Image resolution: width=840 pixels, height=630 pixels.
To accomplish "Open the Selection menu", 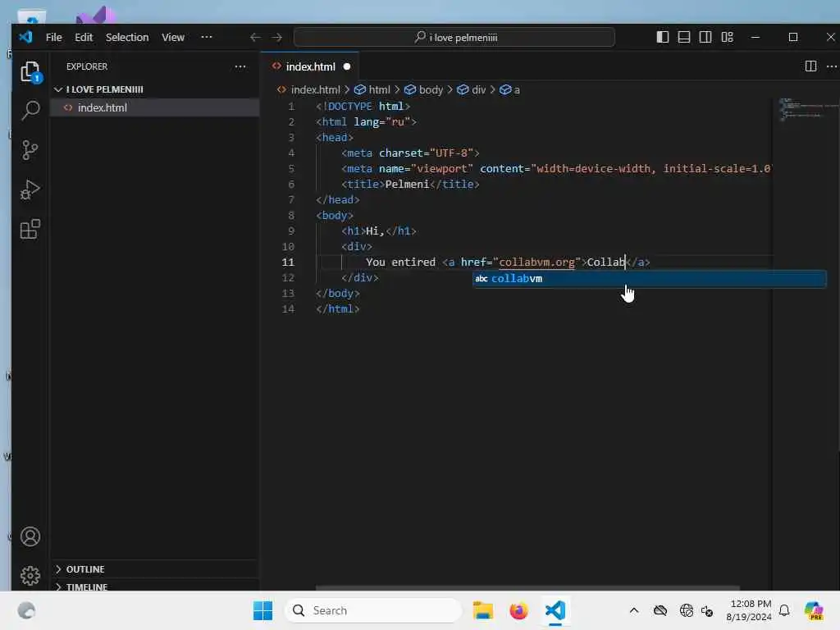I will (127, 37).
